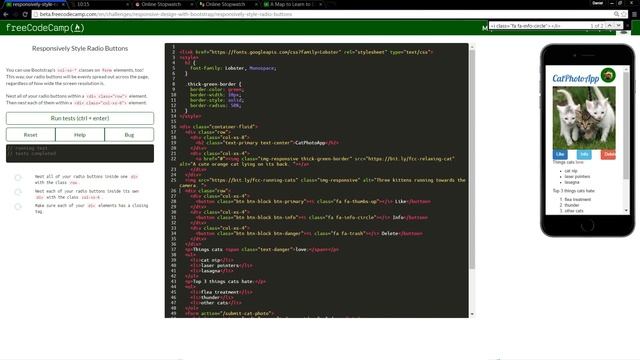Click the code editor vertical scrollbar
This screenshot has height=360, width=640.
point(472,159)
